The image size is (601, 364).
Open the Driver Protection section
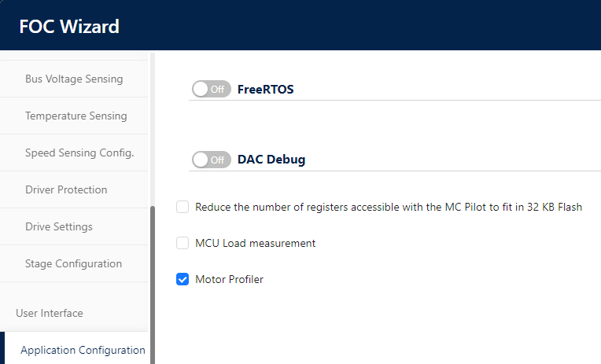[66, 189]
